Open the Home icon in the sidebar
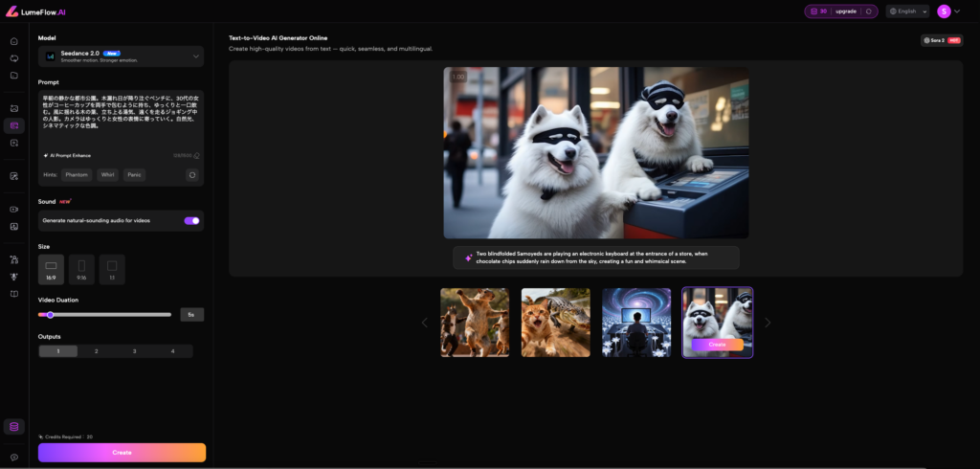The image size is (980, 469). pyautogui.click(x=13, y=41)
